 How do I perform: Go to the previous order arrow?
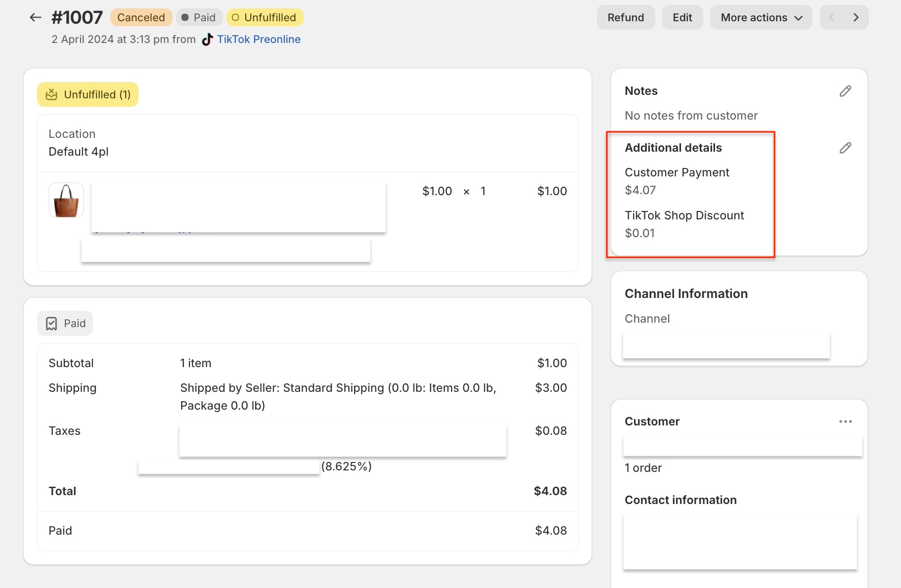[x=832, y=18]
